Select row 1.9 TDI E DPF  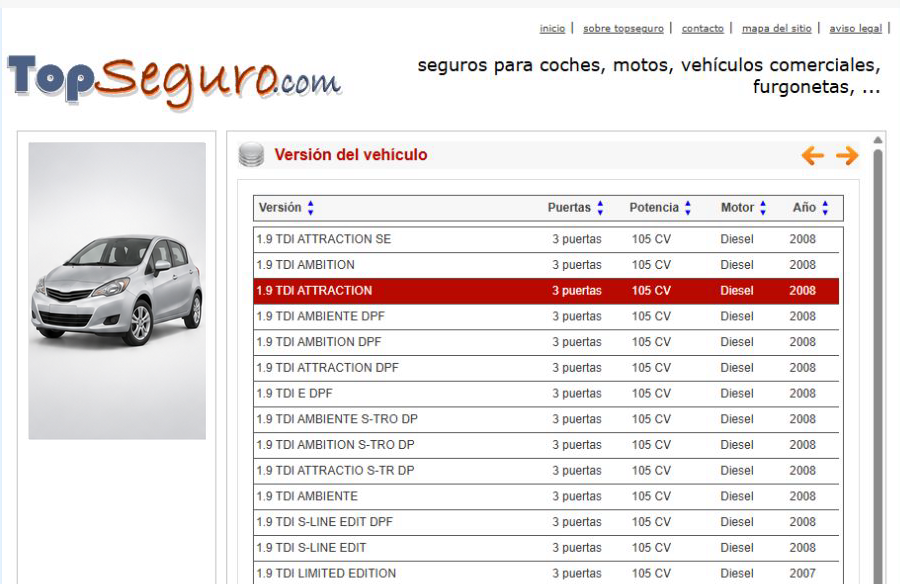546,394
